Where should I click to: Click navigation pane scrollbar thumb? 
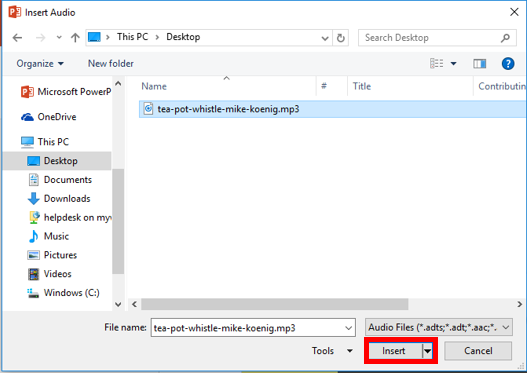coord(118,221)
